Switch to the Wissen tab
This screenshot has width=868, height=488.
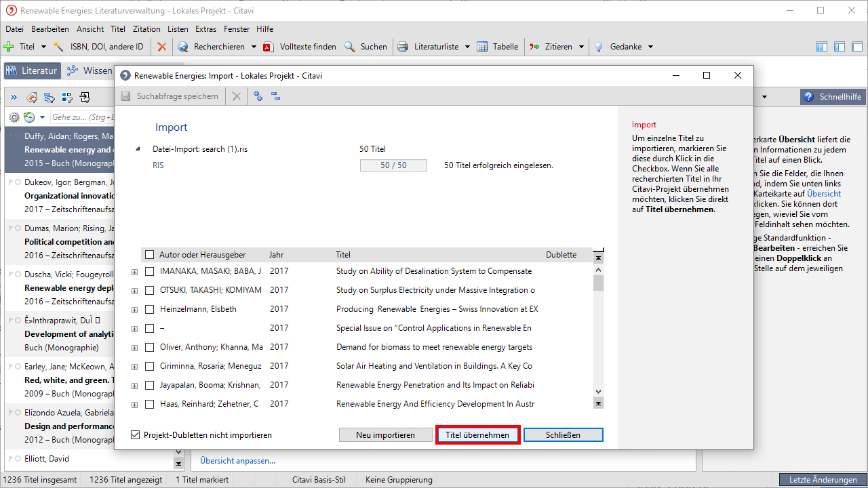coord(90,70)
